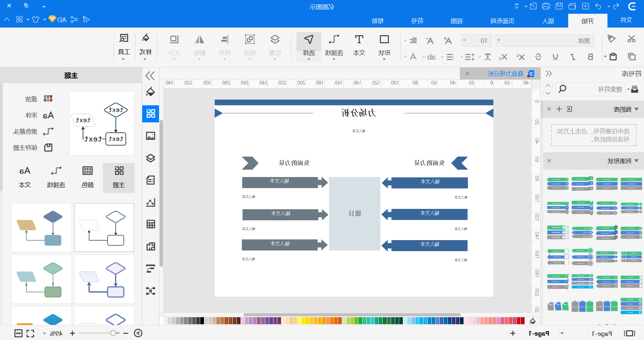Toggle Underline formatting

coord(555,57)
